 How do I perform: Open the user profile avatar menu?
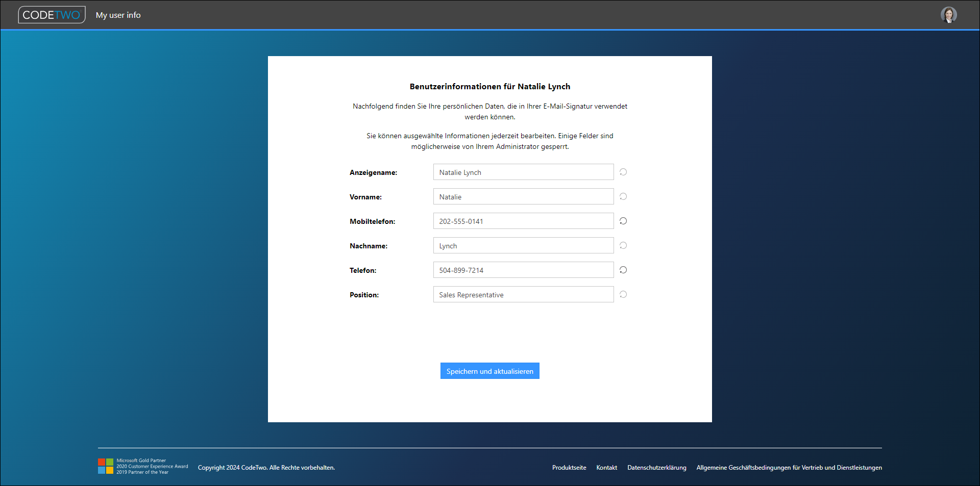(948, 15)
